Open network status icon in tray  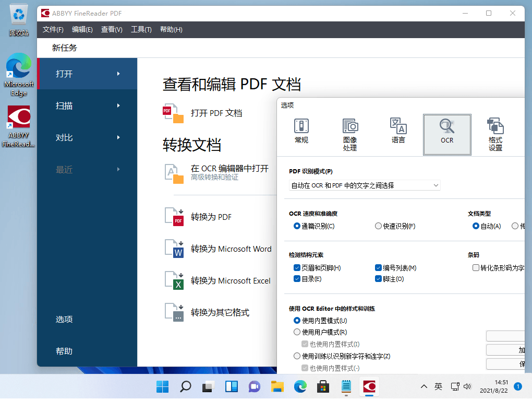455,386
